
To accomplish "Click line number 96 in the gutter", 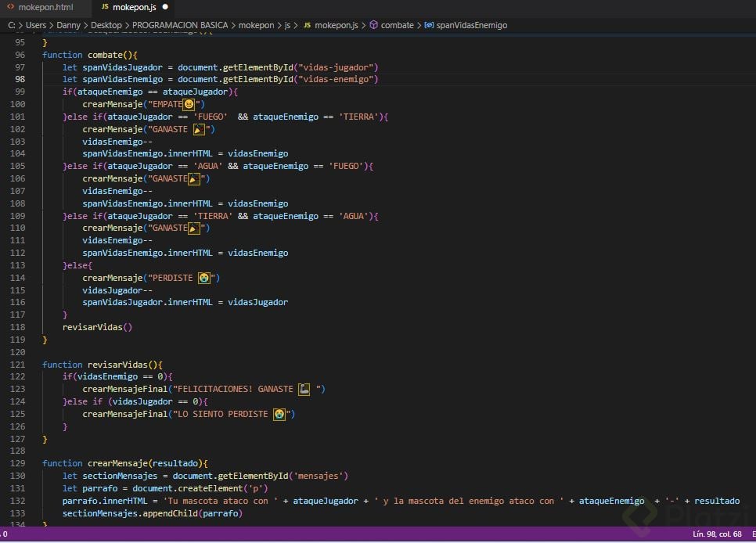I will (20, 55).
